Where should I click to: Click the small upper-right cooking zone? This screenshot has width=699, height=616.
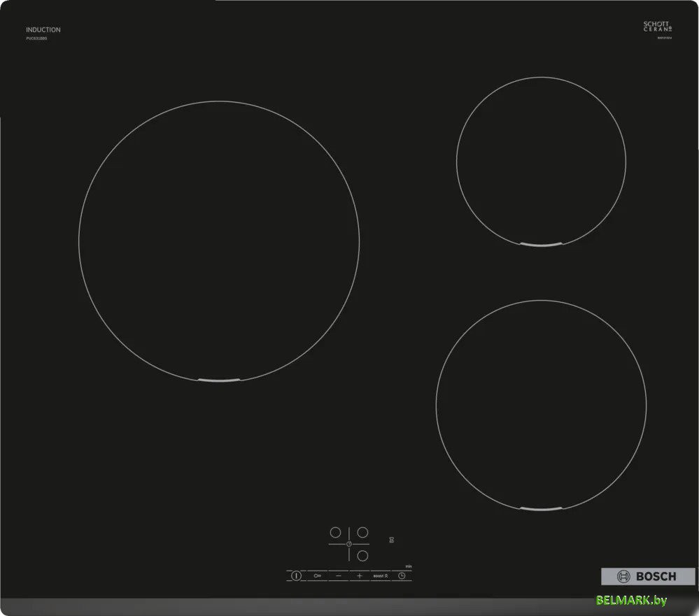point(541,162)
